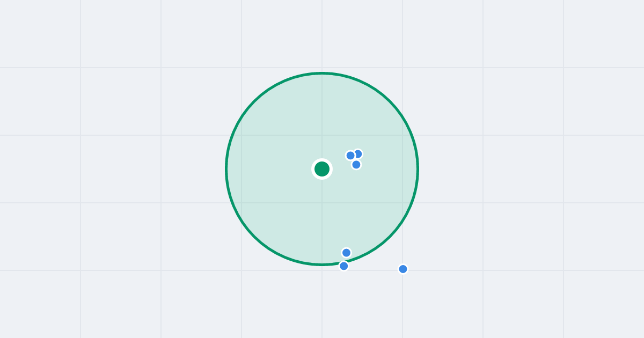644x338 pixels.
Task: Select the blue dot just inside the circle's bottom edge
Action: point(346,253)
